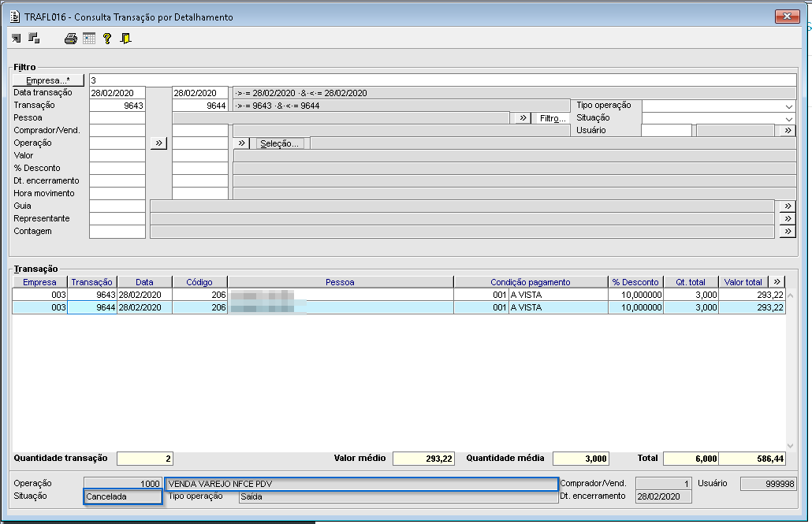Click the Seleção... button
812x524 pixels.
point(280,143)
